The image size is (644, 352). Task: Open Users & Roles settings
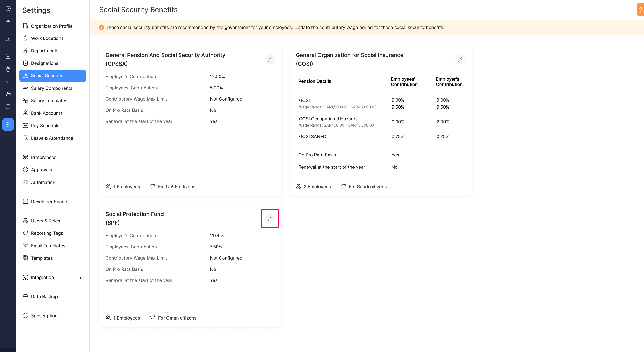coord(45,221)
